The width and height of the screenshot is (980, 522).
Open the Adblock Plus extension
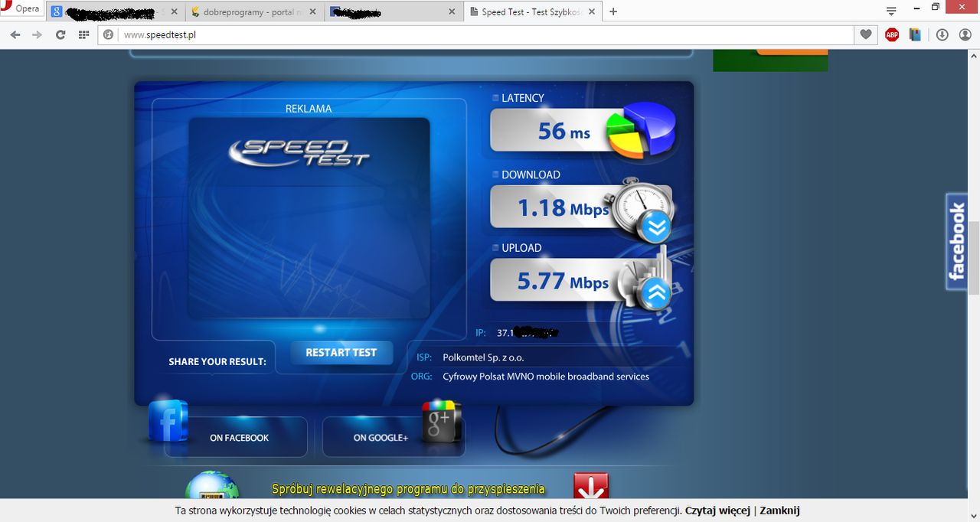click(892, 34)
